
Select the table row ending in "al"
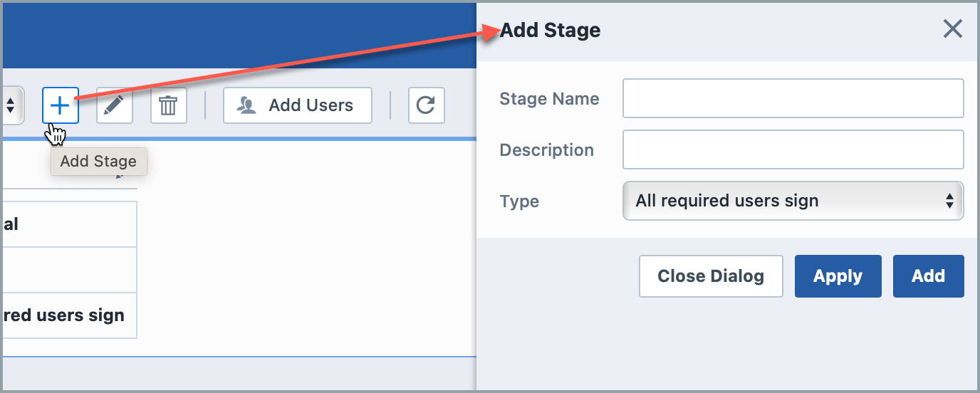point(68,224)
